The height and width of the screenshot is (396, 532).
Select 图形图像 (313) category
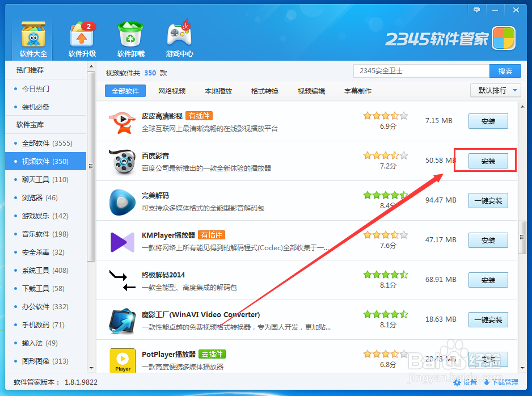coord(45,361)
